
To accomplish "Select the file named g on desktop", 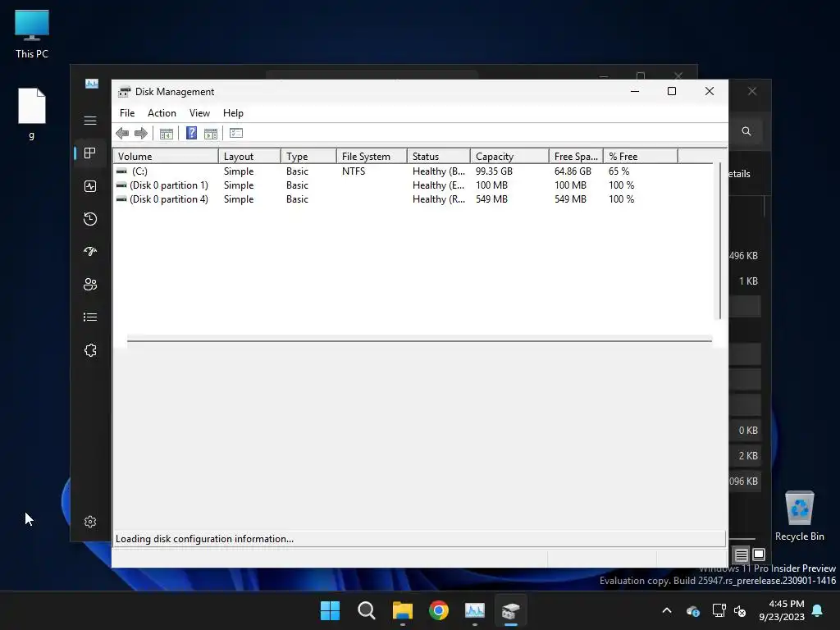I will pyautogui.click(x=32, y=113).
